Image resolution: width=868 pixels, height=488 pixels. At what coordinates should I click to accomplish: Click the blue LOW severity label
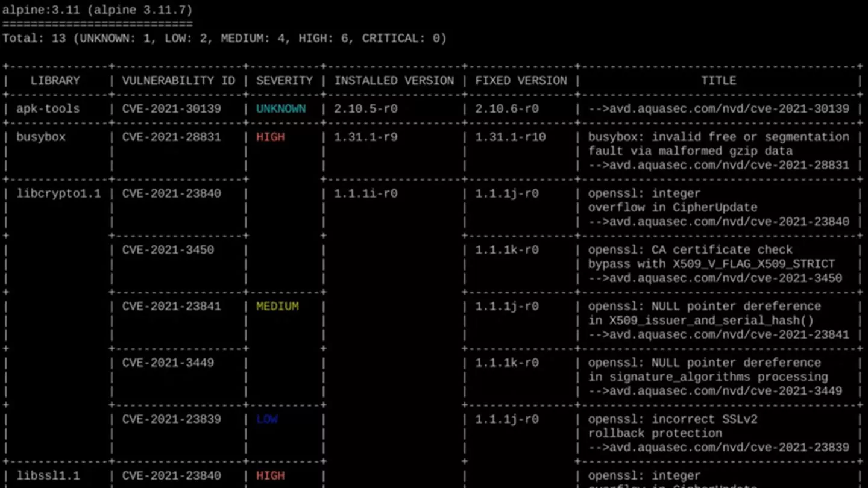267,419
